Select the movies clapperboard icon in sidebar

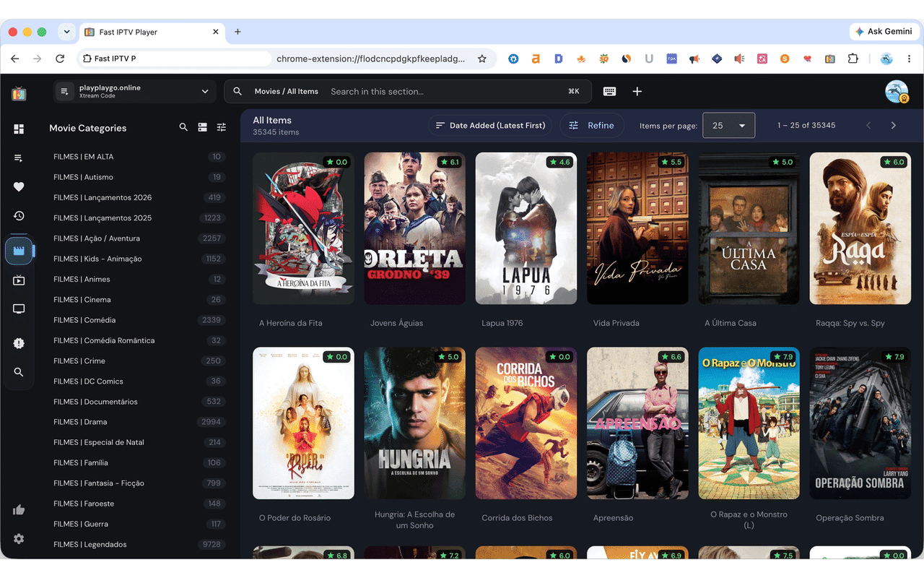[x=19, y=251]
